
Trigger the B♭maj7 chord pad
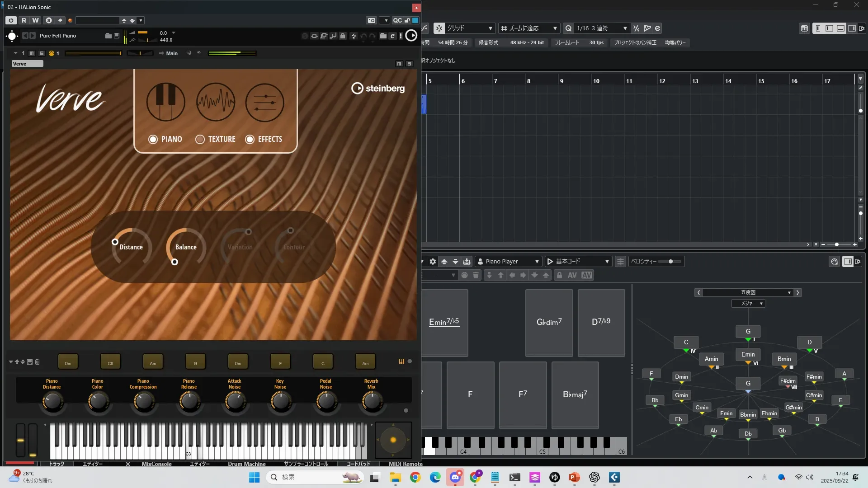pos(575,394)
